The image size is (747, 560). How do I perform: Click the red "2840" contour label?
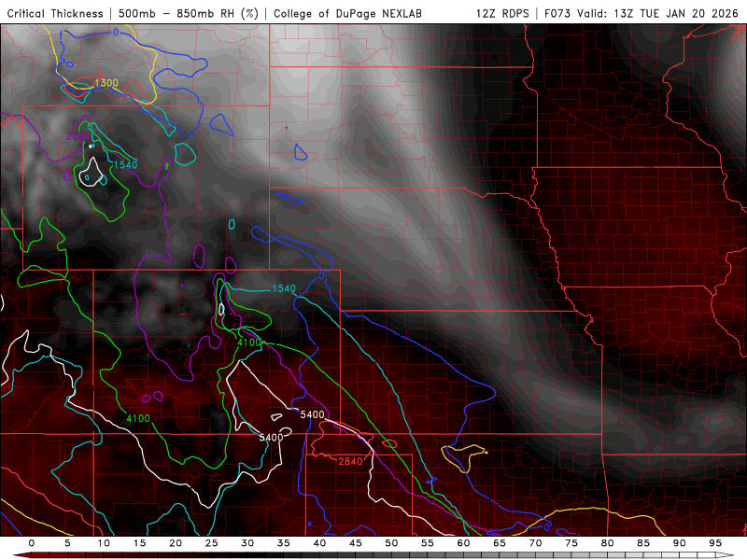350,461
